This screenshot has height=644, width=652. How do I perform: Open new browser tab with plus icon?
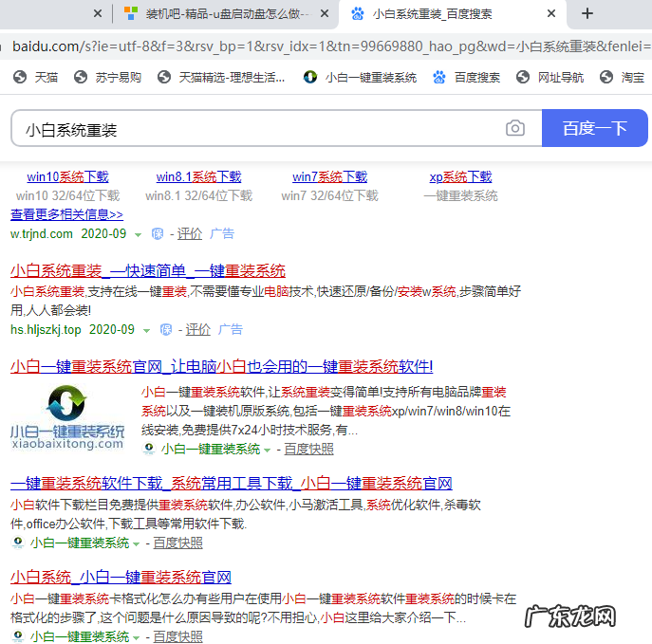click(x=587, y=13)
